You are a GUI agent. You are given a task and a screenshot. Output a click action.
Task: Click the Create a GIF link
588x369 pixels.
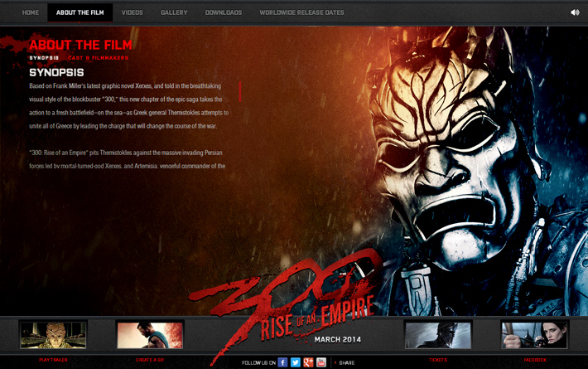point(150,360)
